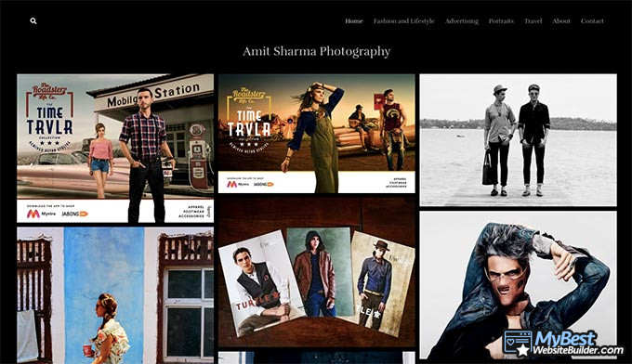Open the woman by blue wall photo
The height and width of the screenshot is (364, 632).
[x=115, y=295]
